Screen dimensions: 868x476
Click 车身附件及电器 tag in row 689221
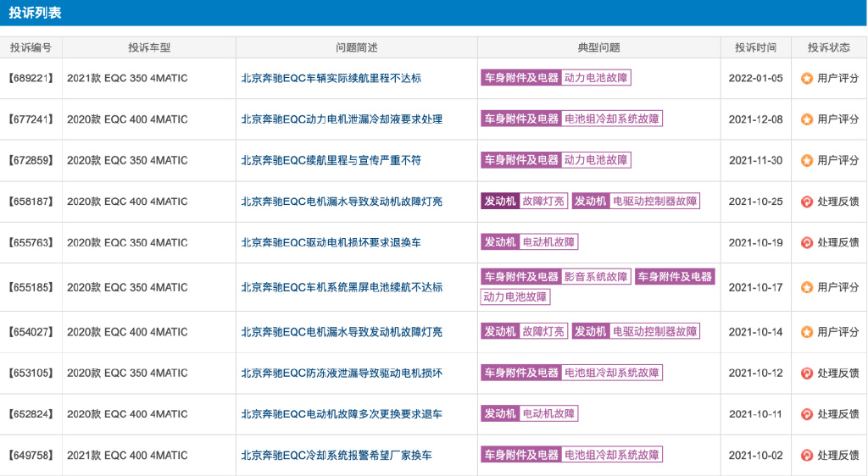(521, 78)
